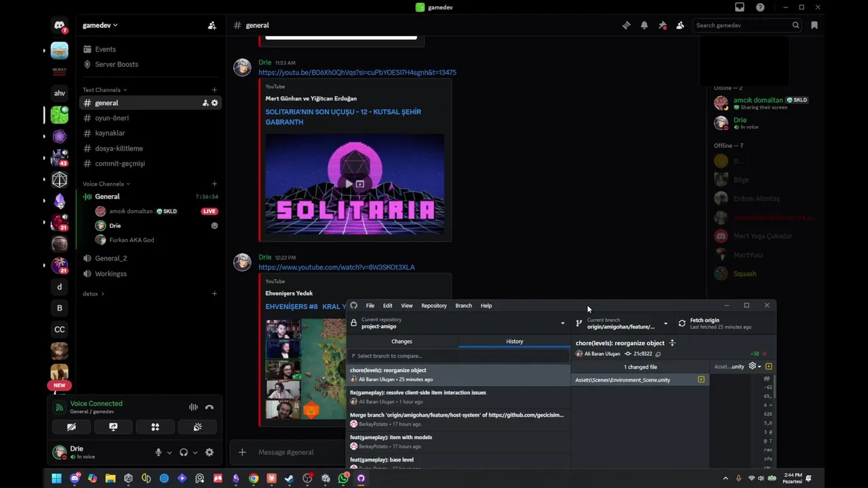Open Discord inbox icon at top right
This screenshot has width=868, height=488.
tap(740, 7)
